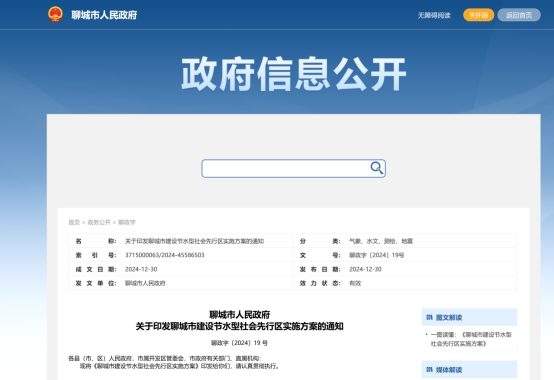
Task: Click the books icon beside 图文解读
Action: pos(429,317)
